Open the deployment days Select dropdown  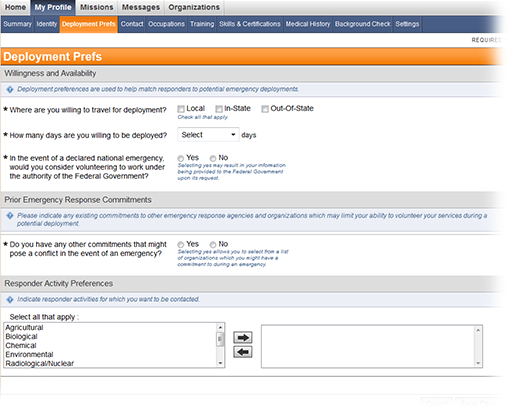coord(208,135)
